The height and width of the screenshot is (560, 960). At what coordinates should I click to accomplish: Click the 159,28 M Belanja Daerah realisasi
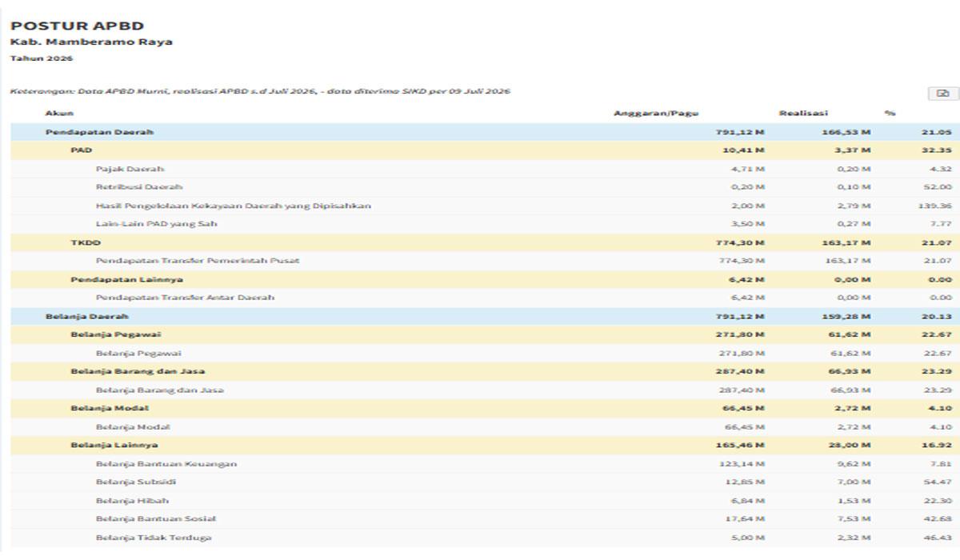(x=846, y=316)
